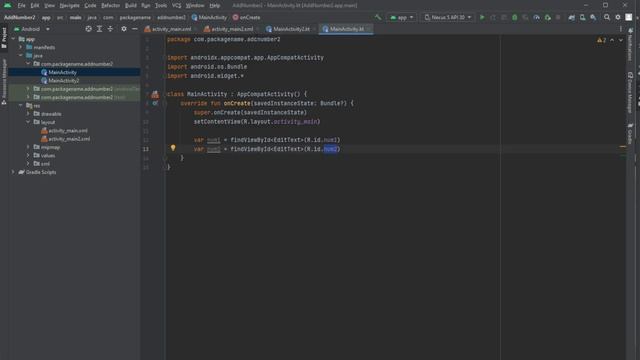Open the Refactor menu
Viewport: 640px width, 360px height.
(111, 5)
